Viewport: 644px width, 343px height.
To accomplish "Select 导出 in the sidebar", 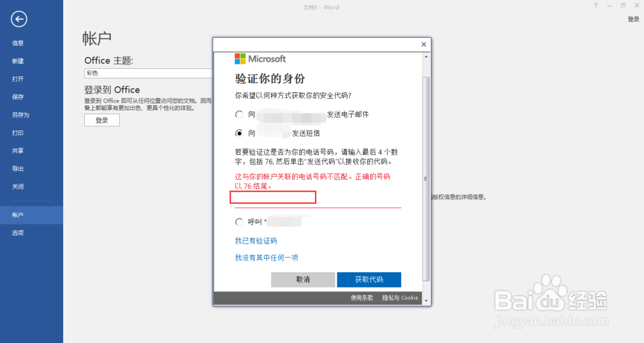I will coord(17,169).
